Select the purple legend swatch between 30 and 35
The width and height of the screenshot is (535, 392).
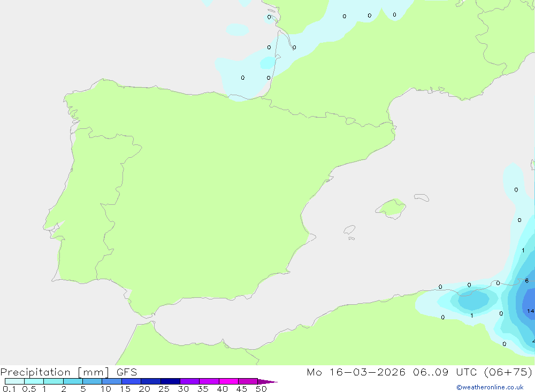coord(189,381)
